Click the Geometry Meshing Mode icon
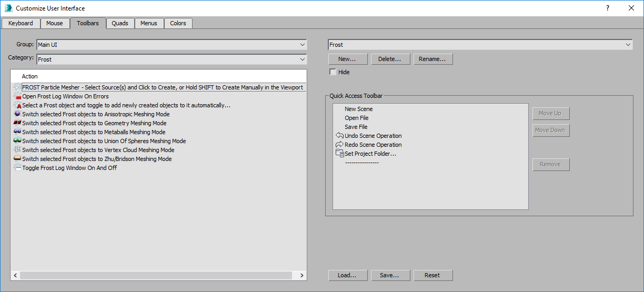644x292 pixels. 17,123
